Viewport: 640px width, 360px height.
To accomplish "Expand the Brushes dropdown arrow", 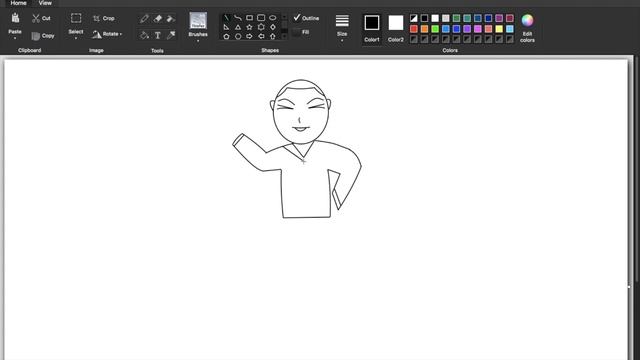I will (x=198, y=40).
